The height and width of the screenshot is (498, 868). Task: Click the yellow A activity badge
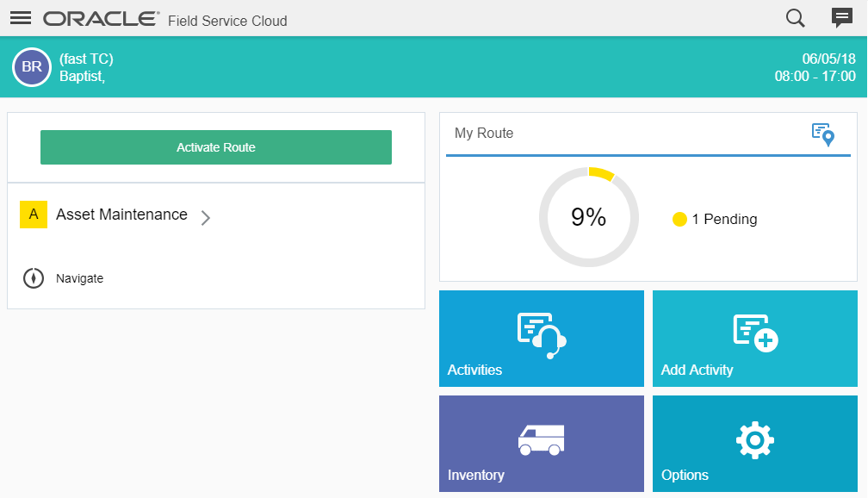coord(34,215)
